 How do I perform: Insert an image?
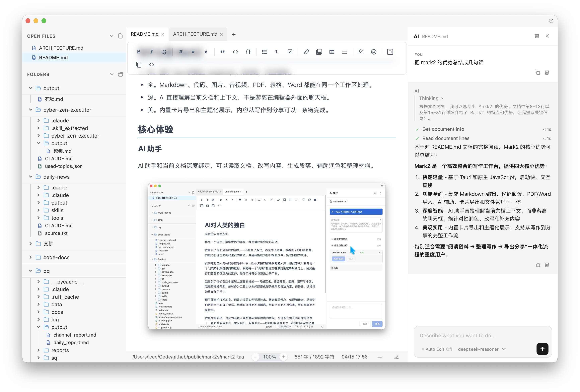pos(319,52)
